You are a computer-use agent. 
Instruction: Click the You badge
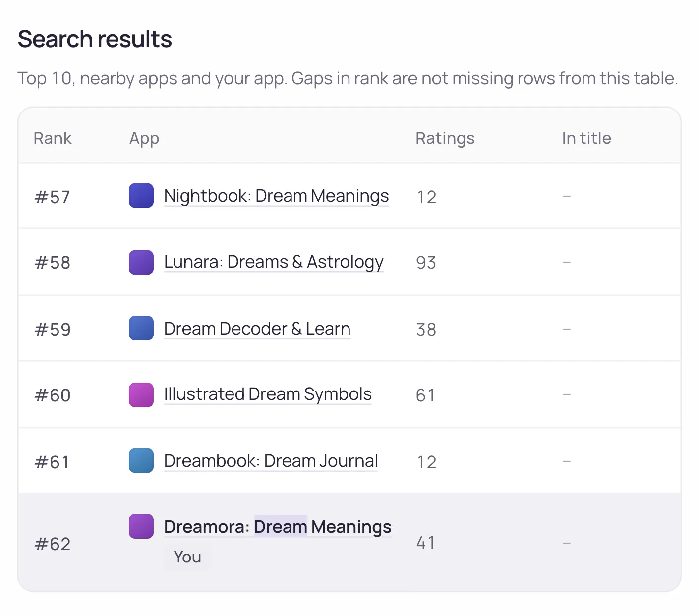click(187, 557)
